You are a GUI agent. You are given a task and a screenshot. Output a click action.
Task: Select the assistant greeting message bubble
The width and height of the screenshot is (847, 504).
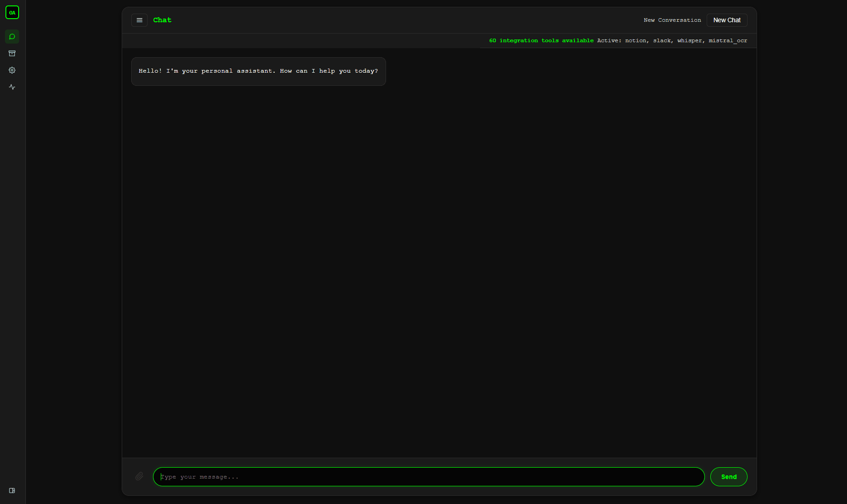pos(258,71)
